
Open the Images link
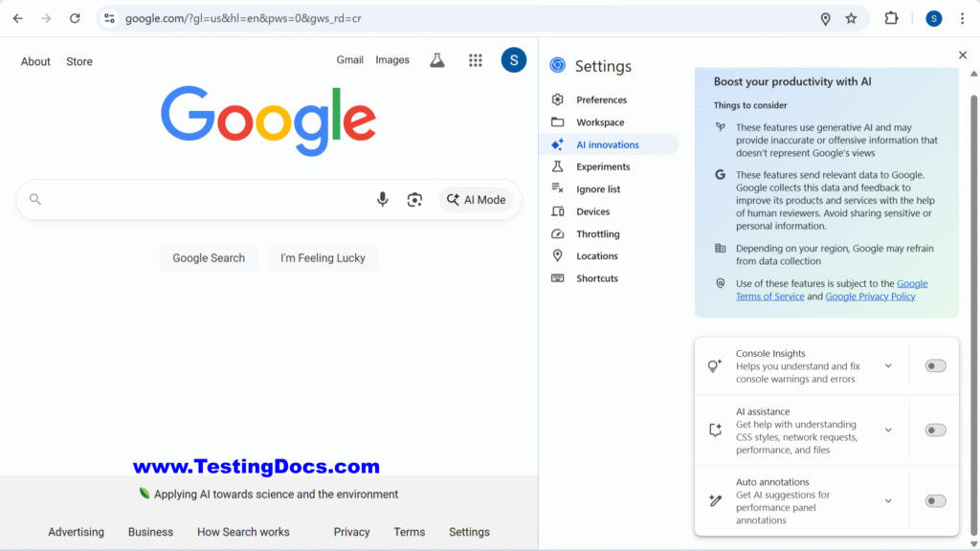[x=392, y=60]
